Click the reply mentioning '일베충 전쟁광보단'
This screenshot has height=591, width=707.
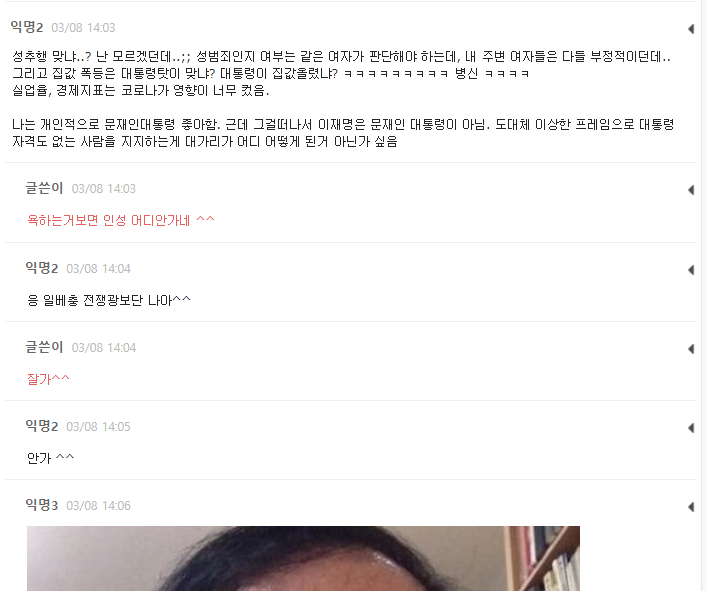(109, 300)
